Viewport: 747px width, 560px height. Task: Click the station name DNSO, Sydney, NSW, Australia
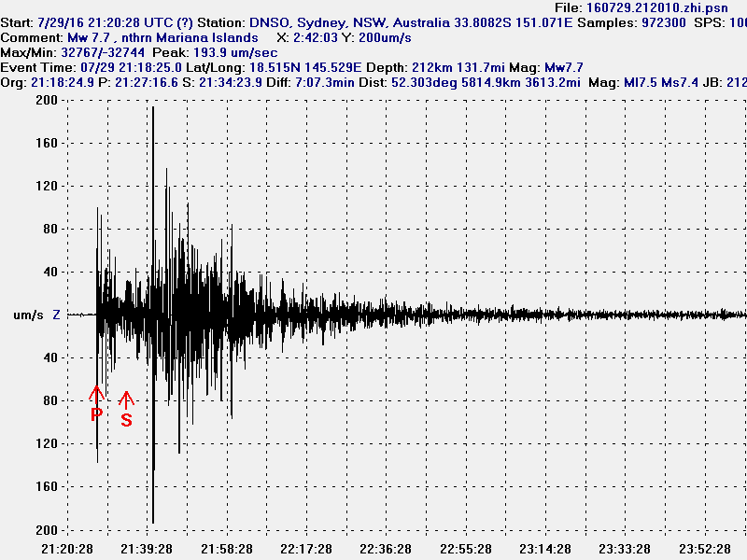pos(349,22)
